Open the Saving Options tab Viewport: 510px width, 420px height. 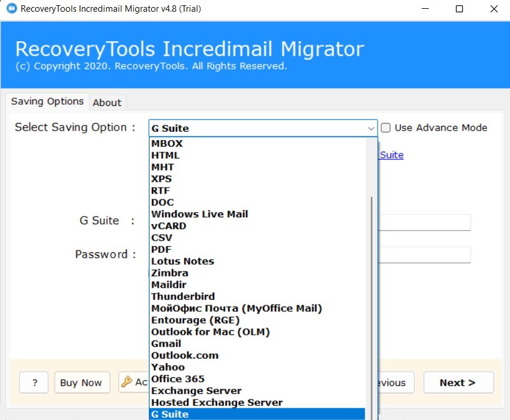47,101
